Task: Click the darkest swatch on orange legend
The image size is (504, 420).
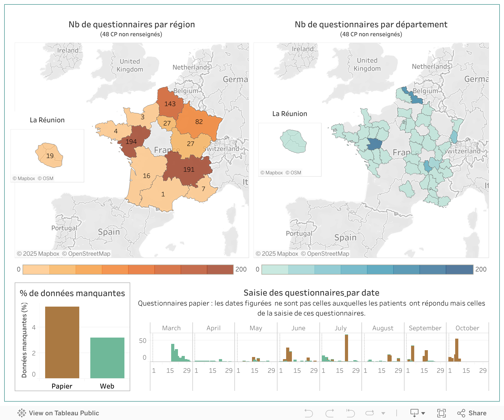Action: tap(220, 270)
